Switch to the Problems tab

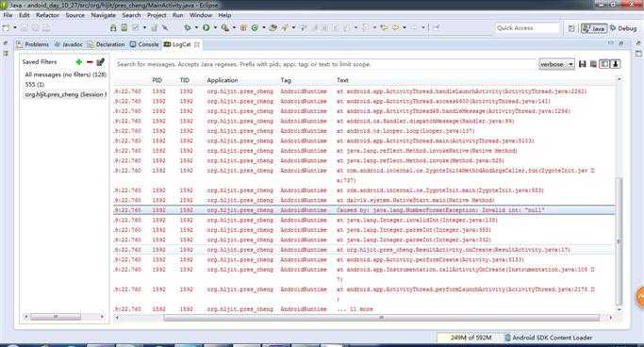point(33,44)
